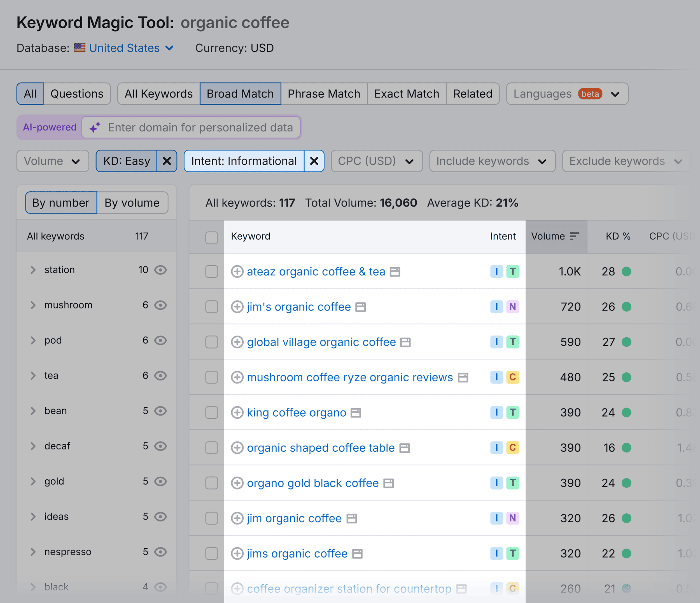Open the 'jim organic coffee' keyword link
Viewport: 700px width, 603px height.
click(x=294, y=518)
